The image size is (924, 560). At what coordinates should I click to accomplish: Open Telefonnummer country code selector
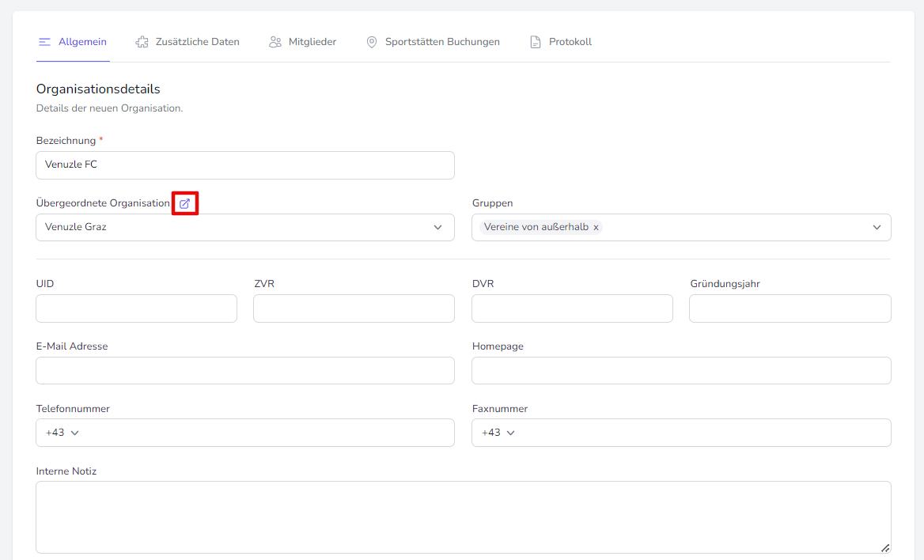click(63, 433)
